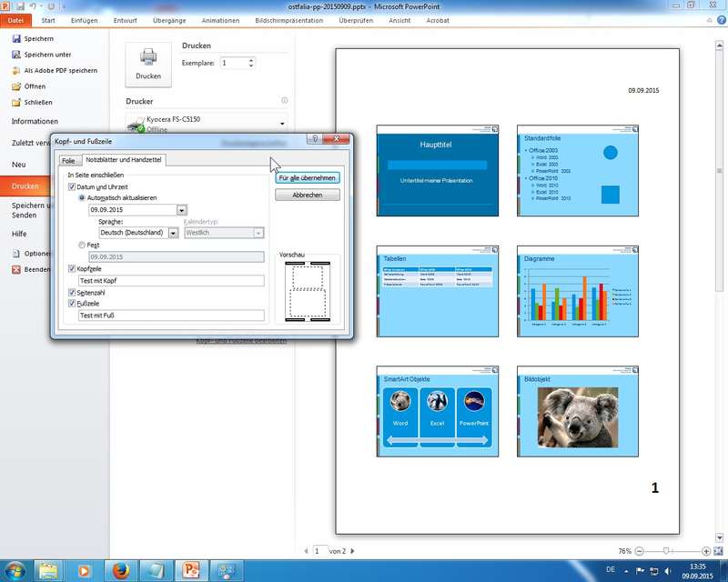
Task: Switch to the Folie tab
Action: coord(68,161)
